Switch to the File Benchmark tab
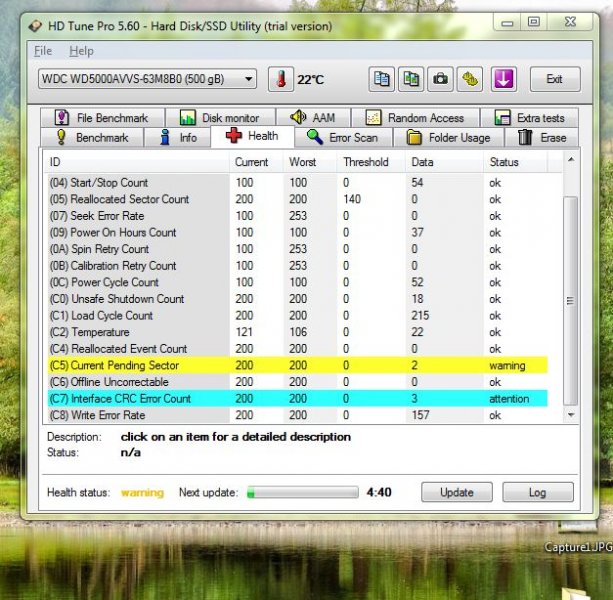 (x=102, y=118)
